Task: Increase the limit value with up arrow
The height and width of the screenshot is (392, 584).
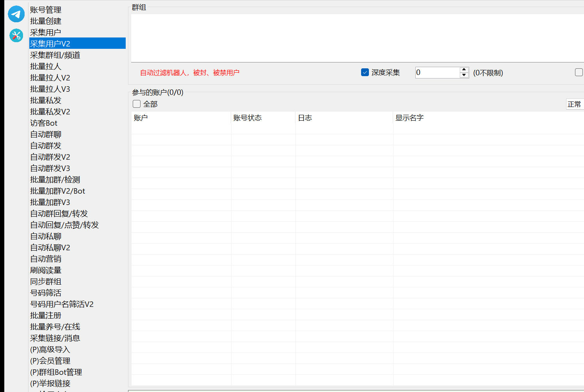Action: pos(464,69)
